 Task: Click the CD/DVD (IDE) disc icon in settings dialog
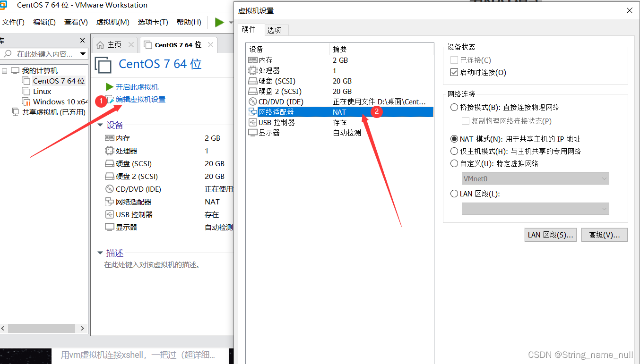click(x=253, y=102)
